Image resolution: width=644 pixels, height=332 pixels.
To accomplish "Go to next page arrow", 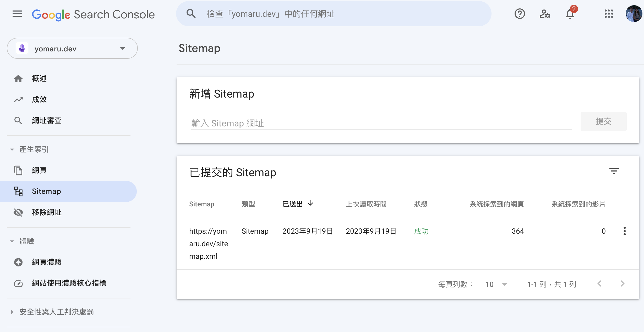I will tap(623, 284).
